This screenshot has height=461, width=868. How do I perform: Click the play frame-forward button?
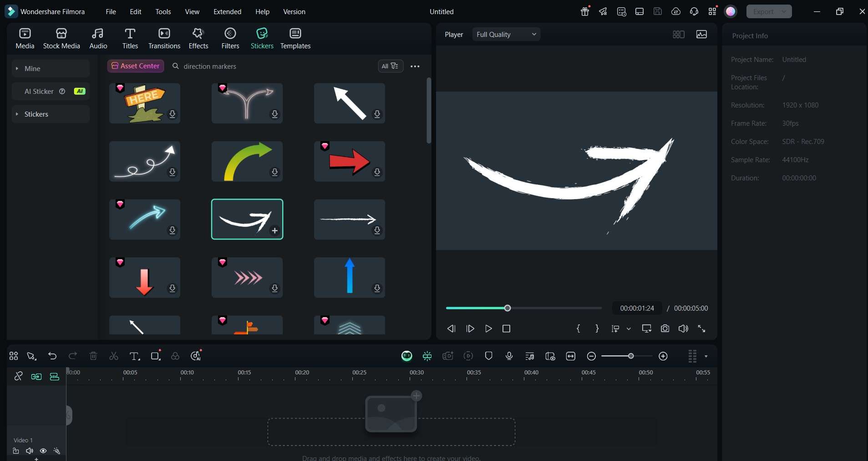coord(470,328)
